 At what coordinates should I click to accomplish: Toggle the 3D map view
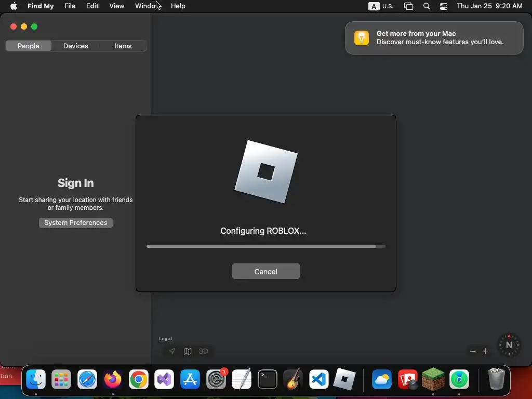tap(203, 351)
